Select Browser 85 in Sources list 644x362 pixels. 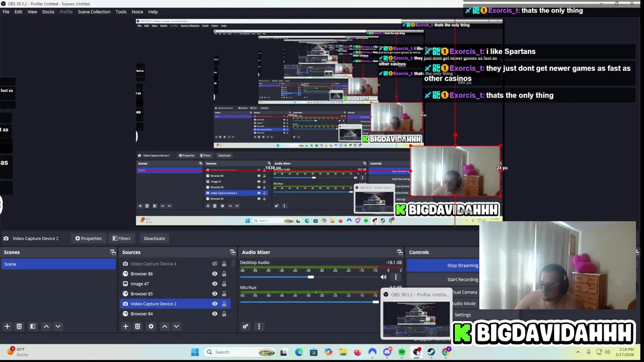point(141,294)
